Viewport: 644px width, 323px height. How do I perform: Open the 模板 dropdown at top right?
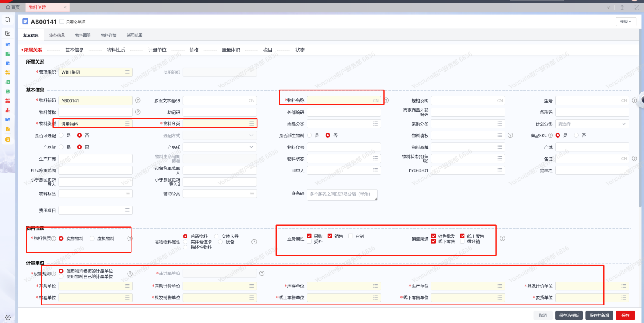[626, 22]
